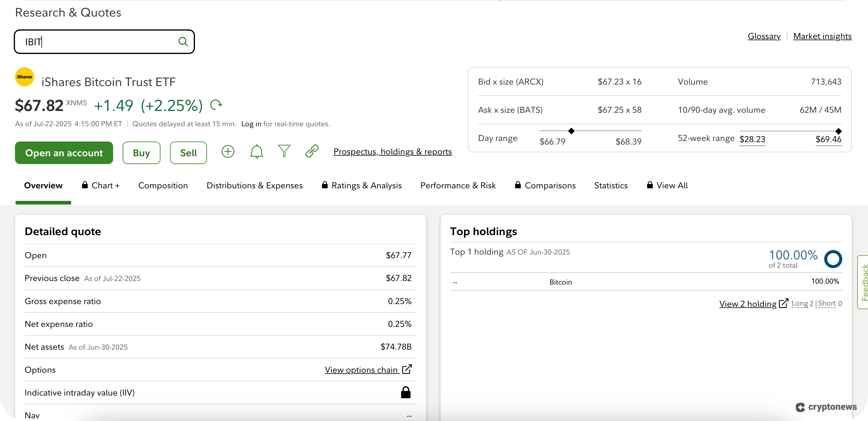The height and width of the screenshot is (421, 868).
Task: Click the search magnifier icon
Action: coord(183,41)
